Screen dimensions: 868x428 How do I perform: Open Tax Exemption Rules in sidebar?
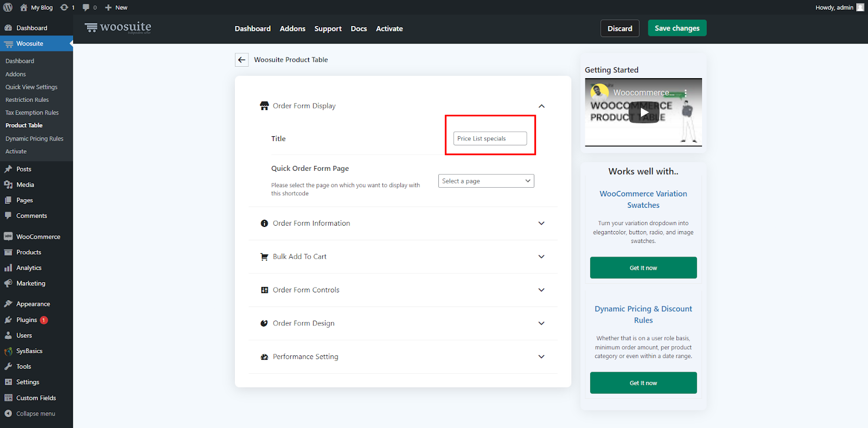(32, 113)
